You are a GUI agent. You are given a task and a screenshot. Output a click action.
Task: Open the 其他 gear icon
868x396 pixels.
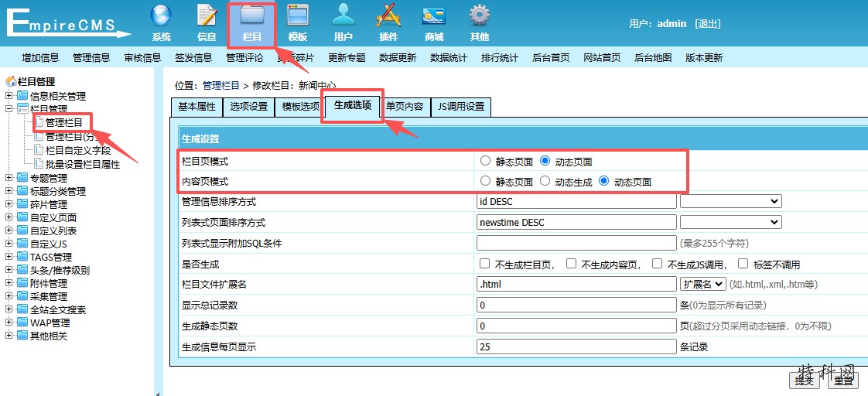pyautogui.click(x=480, y=15)
